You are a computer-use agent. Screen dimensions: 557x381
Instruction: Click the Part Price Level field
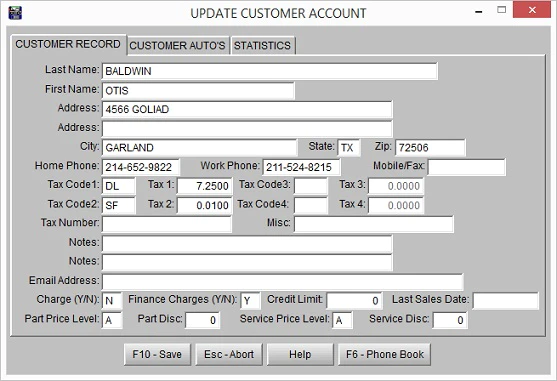(112, 320)
